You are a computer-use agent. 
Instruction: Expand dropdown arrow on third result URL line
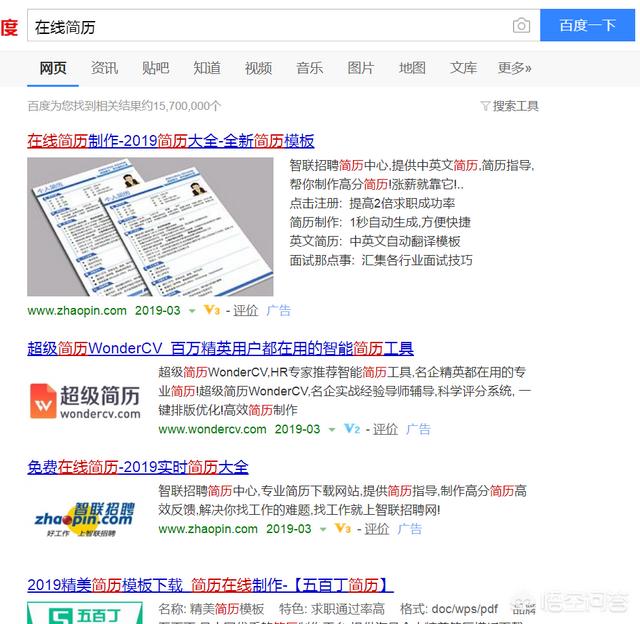pyautogui.click(x=323, y=530)
